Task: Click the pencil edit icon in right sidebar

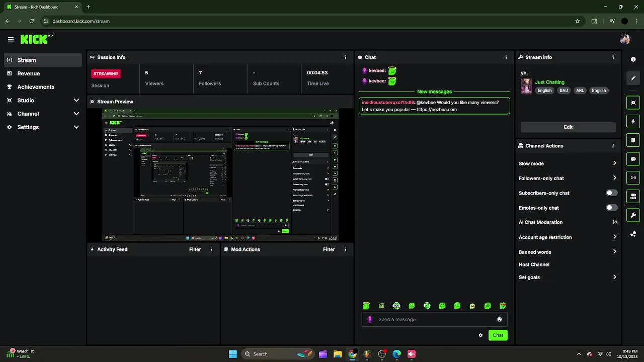Action: point(633,78)
